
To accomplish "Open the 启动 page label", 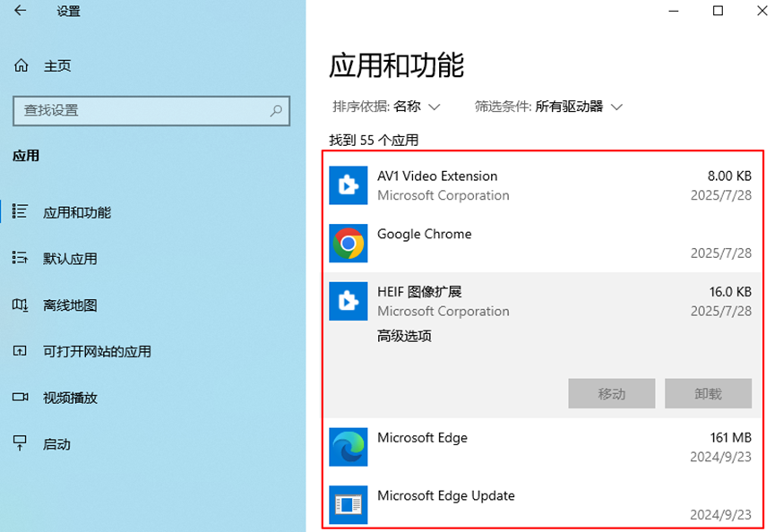I will pos(56,444).
